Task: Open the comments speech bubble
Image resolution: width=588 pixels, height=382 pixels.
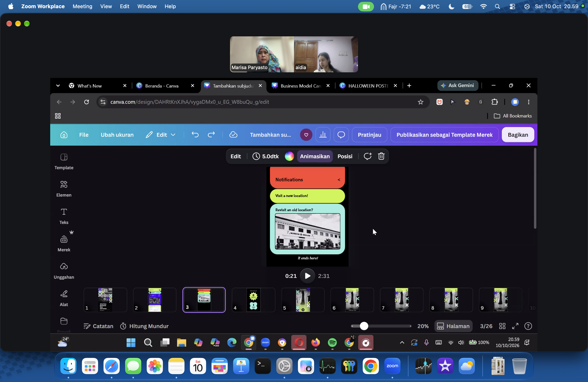Action: (x=341, y=135)
